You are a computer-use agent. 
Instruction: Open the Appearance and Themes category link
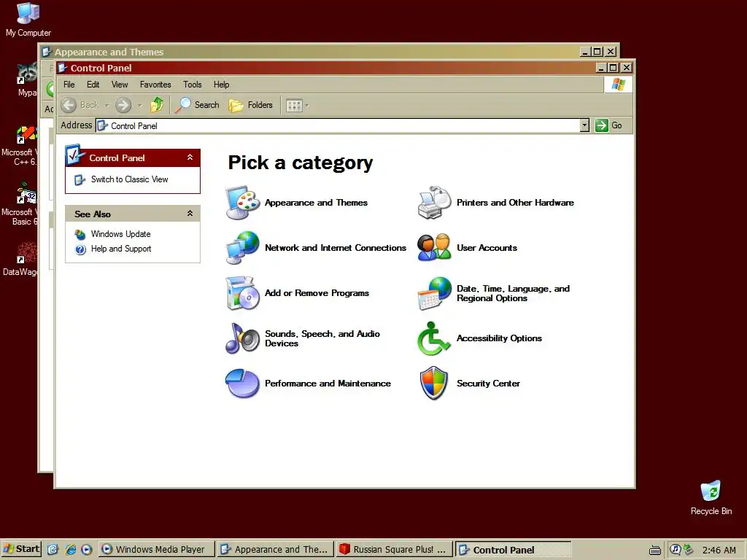pos(316,203)
